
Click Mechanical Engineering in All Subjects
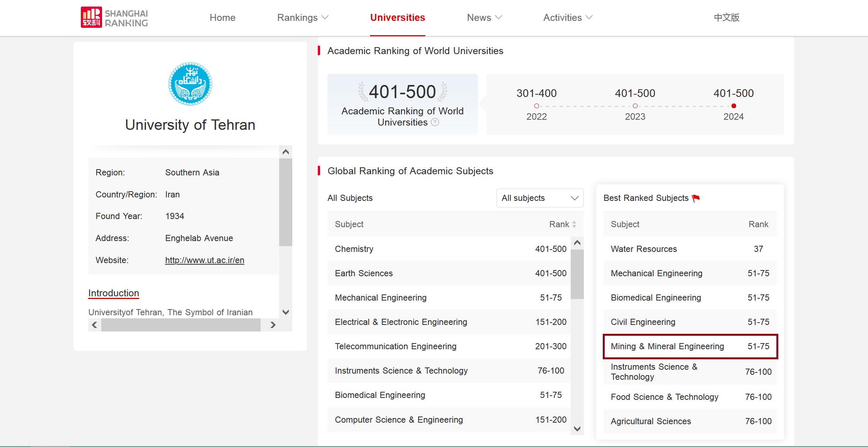[449, 297]
